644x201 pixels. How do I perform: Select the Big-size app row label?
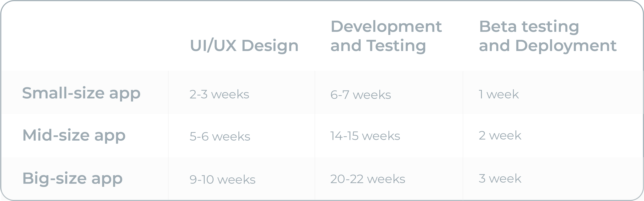[72, 178]
